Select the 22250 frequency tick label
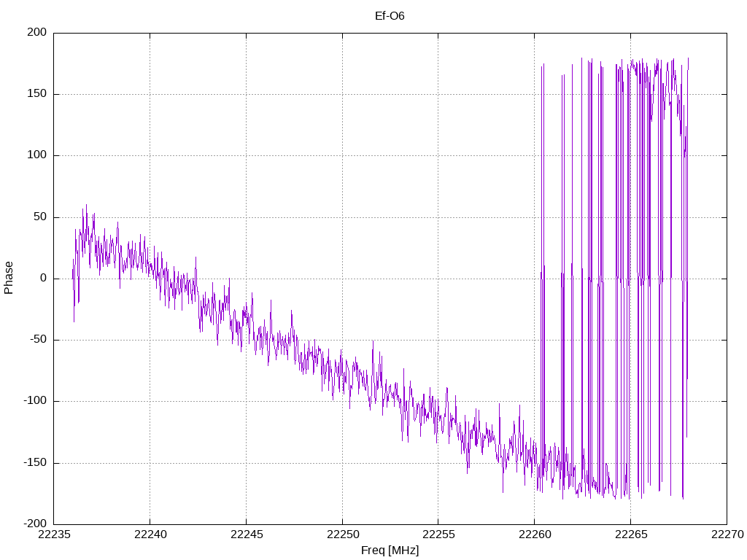Image resolution: width=747 pixels, height=560 pixels. pyautogui.click(x=343, y=534)
